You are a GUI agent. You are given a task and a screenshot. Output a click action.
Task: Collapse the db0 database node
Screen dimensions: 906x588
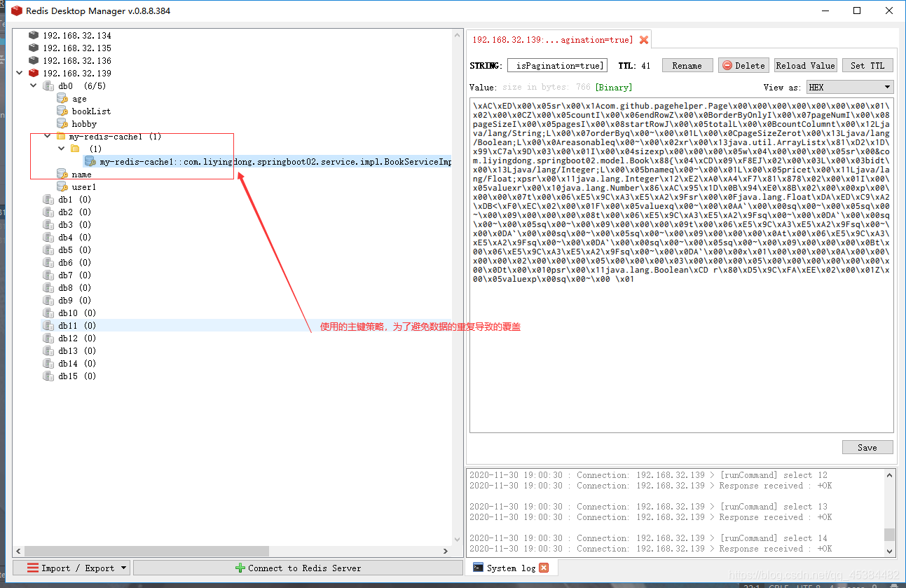[32, 86]
